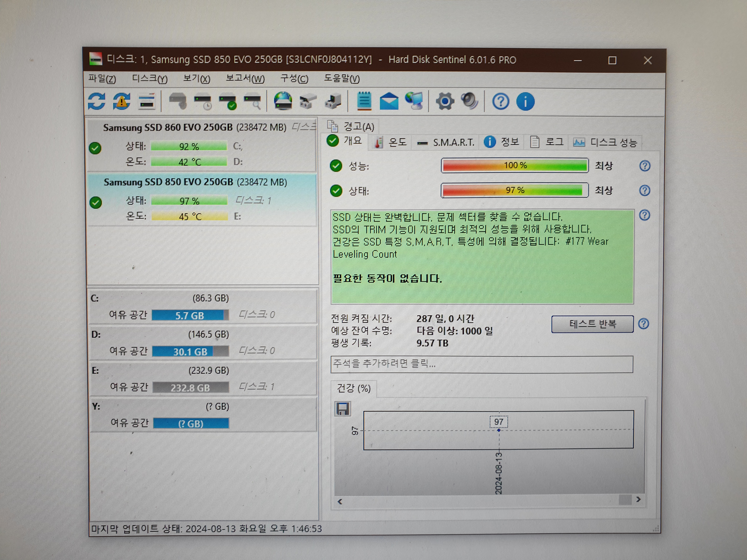Click the gray hard disk toolbar icon
Image resolution: width=747 pixels, height=560 pixels.
pos(178,101)
